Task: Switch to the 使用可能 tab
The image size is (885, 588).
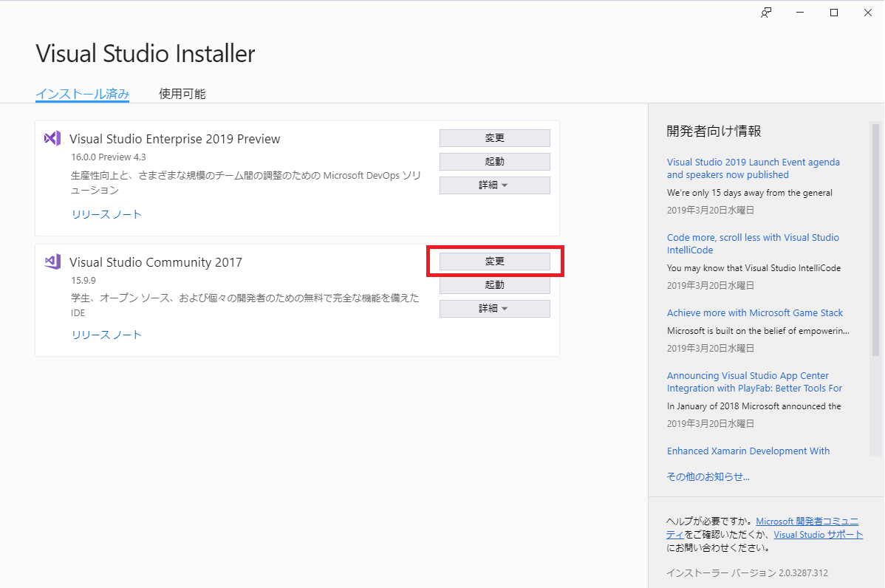Action: coord(182,94)
